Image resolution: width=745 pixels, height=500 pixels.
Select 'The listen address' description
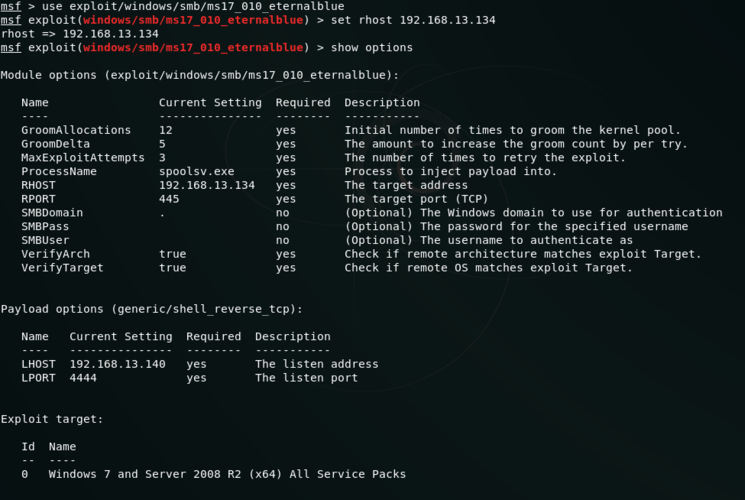click(x=317, y=364)
